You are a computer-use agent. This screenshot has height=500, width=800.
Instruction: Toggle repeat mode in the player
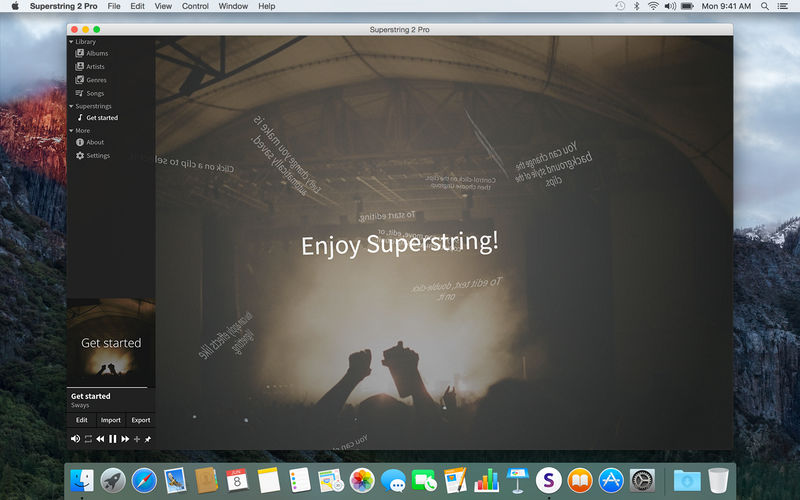point(88,439)
